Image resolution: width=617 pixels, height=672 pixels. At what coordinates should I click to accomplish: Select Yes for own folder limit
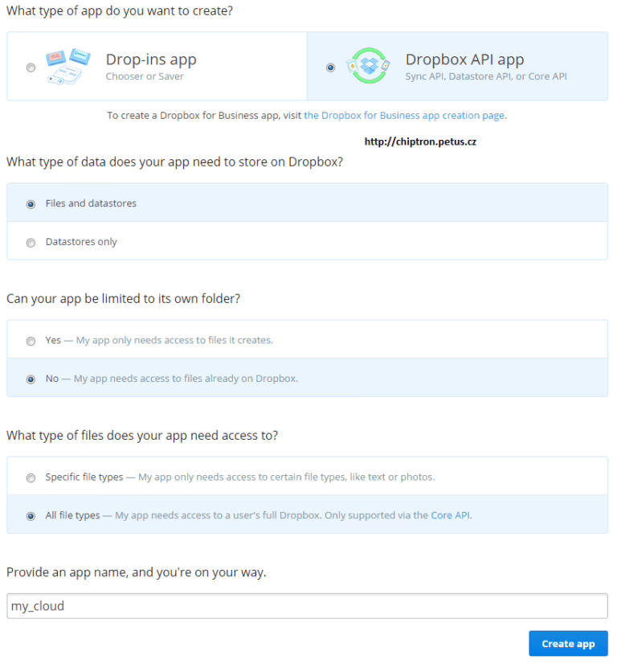[31, 341]
